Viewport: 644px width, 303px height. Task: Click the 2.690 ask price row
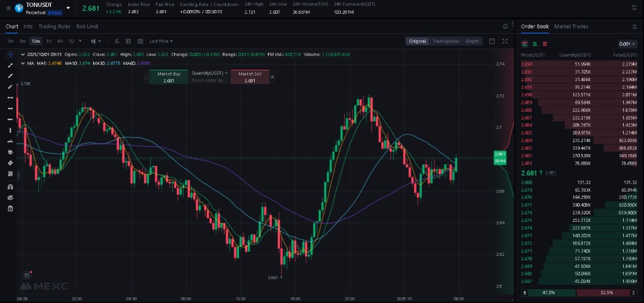pyautogui.click(x=579, y=95)
